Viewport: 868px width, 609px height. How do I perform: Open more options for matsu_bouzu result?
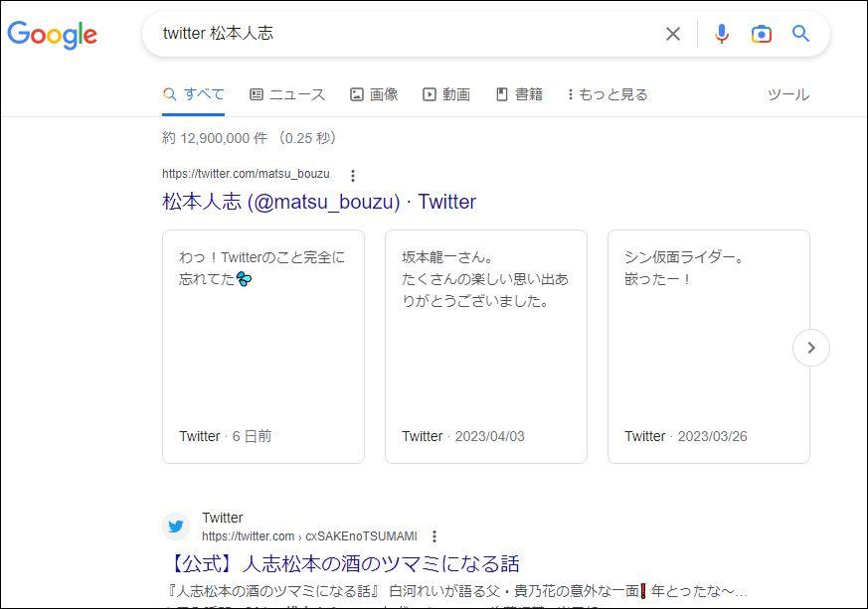pyautogui.click(x=353, y=175)
